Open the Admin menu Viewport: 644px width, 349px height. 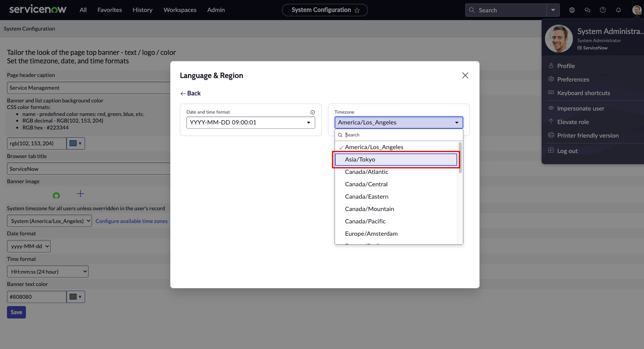click(x=216, y=10)
